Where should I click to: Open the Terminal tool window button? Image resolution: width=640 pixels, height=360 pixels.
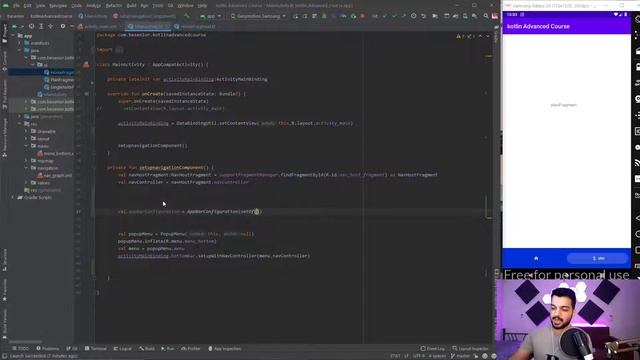96,349
